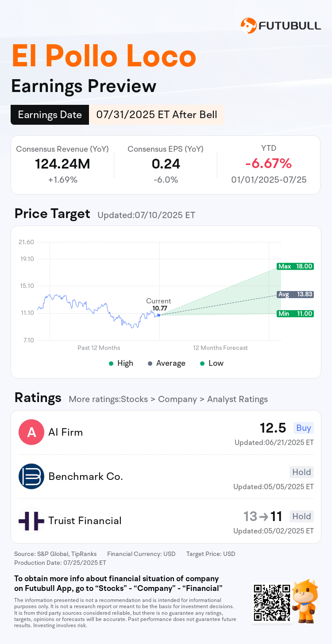The width and height of the screenshot is (332, 644).
Task: Click the More ratings breadcrumb text
Action: [168, 399]
